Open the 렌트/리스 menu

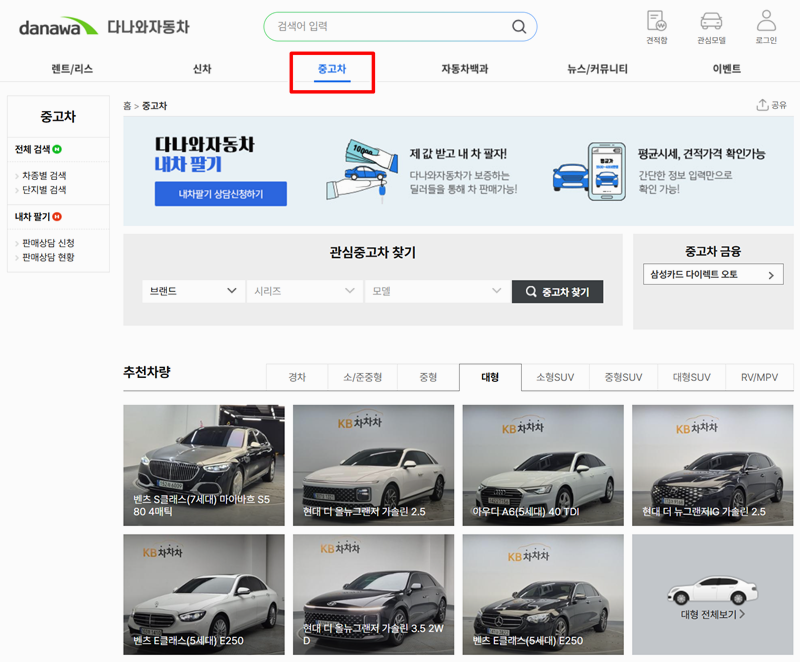click(x=72, y=69)
